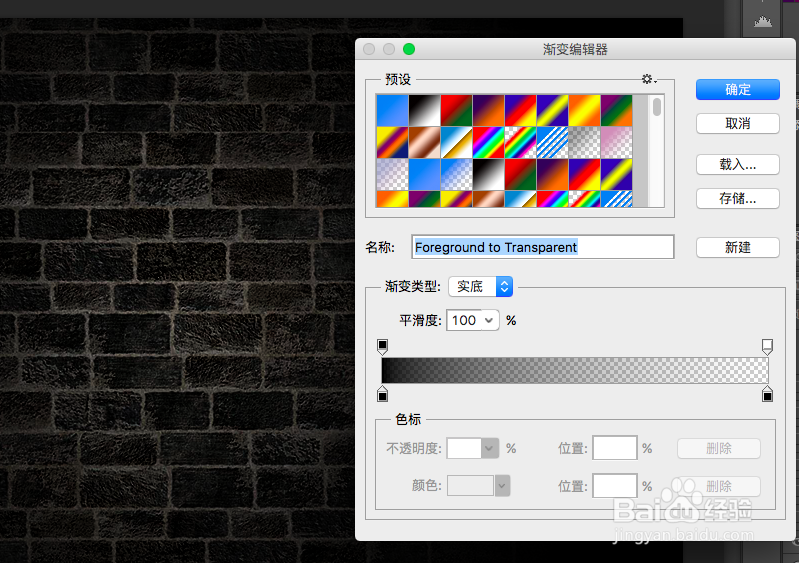Cancel the dialog with 取消
The image size is (799, 563).
pos(737,123)
